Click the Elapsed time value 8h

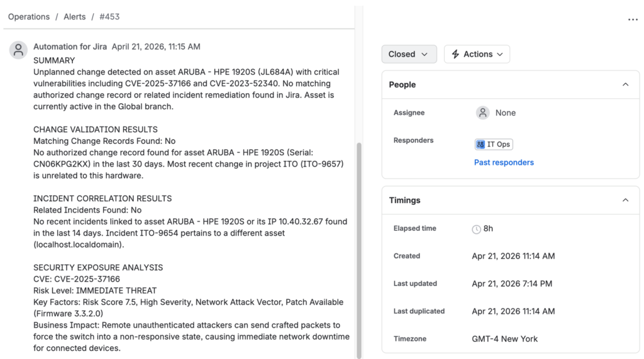pyautogui.click(x=488, y=229)
